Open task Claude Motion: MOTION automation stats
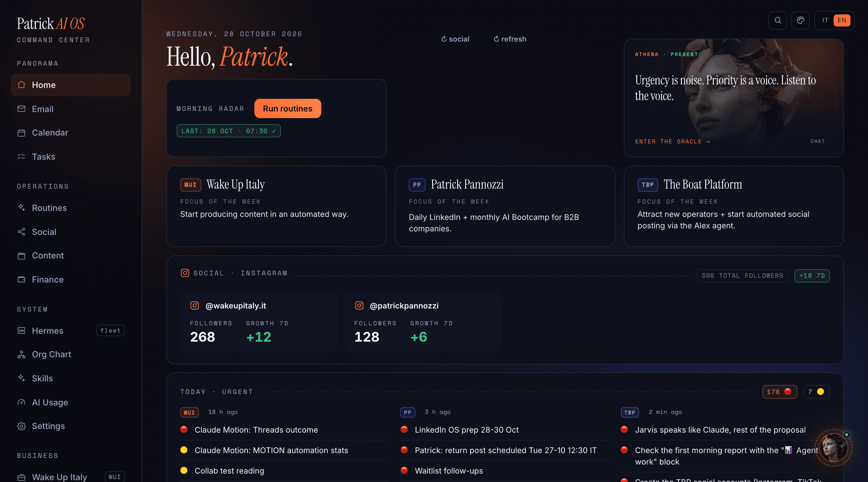Image resolution: width=868 pixels, height=482 pixels. click(285, 450)
